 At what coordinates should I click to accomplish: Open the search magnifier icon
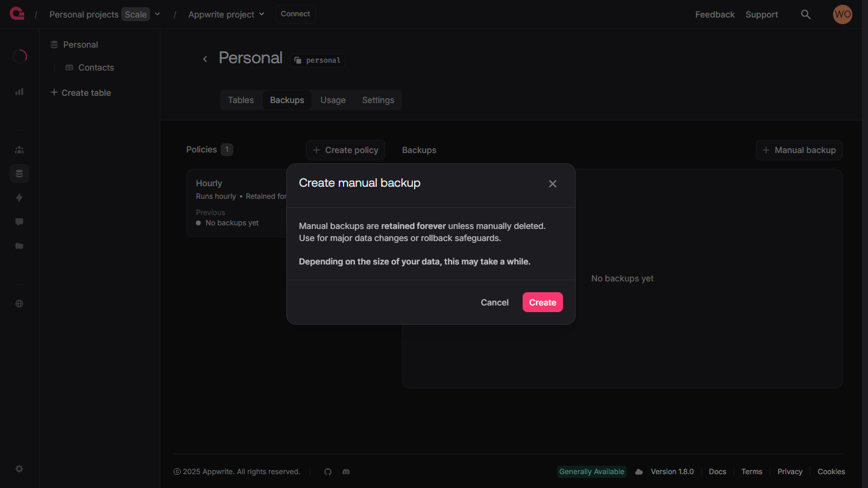point(805,14)
